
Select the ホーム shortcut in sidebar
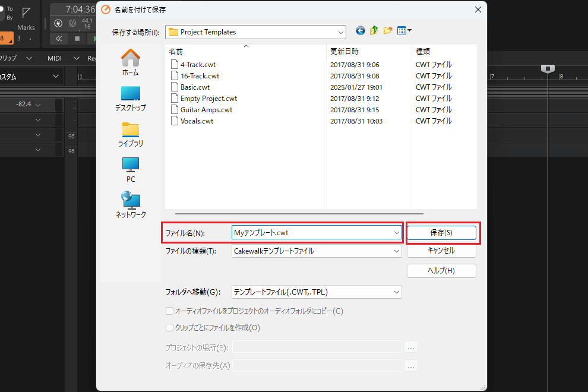130,62
